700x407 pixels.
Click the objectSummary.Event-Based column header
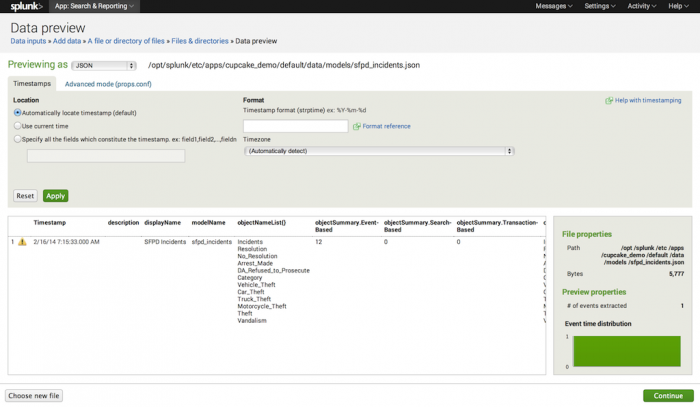click(x=347, y=226)
